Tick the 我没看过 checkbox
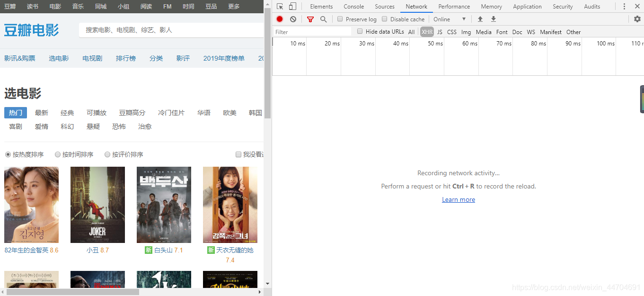Image resolution: width=644 pixels, height=296 pixels. click(x=238, y=154)
